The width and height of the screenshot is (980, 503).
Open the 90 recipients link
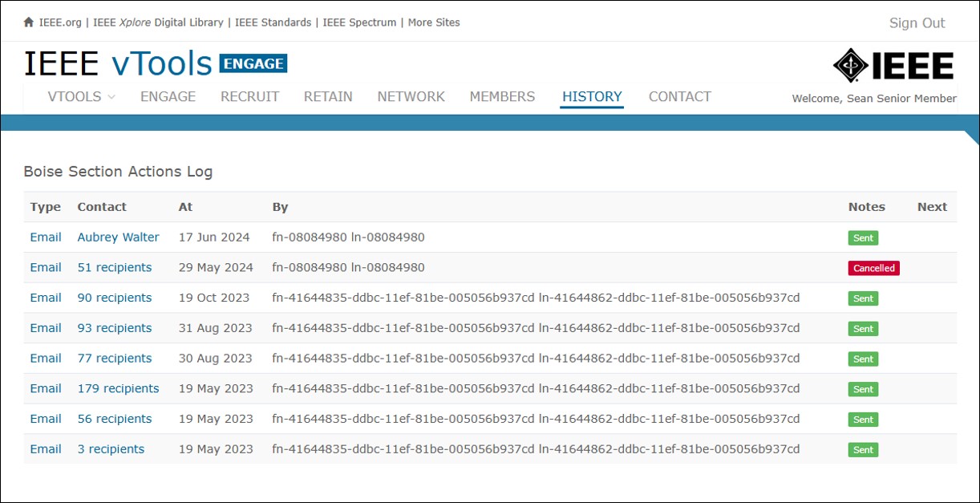click(x=115, y=298)
